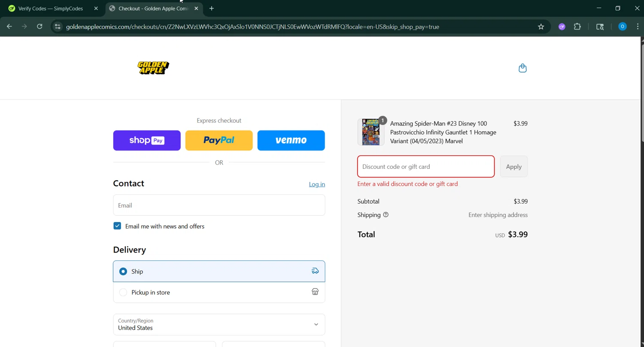Expand the Country/Region dropdown
This screenshot has height=347, width=644.
pos(219,324)
